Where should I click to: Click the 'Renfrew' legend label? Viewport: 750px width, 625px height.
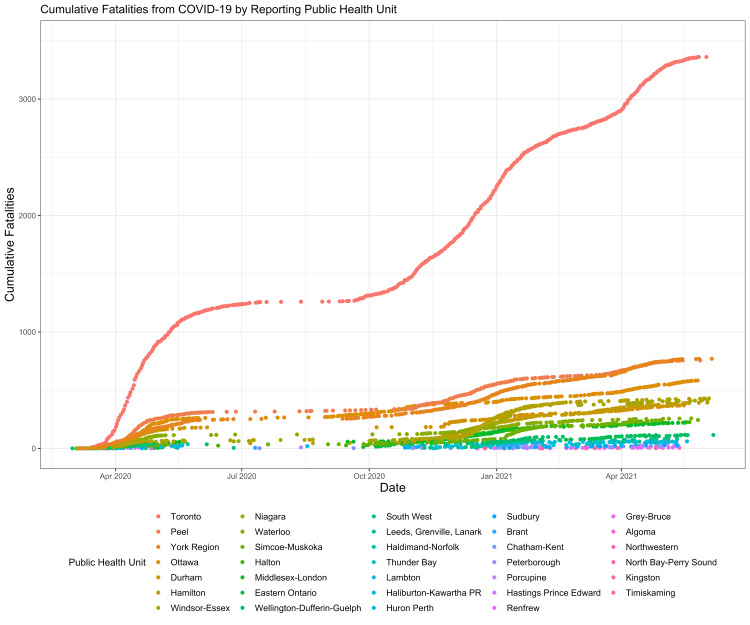523,608
